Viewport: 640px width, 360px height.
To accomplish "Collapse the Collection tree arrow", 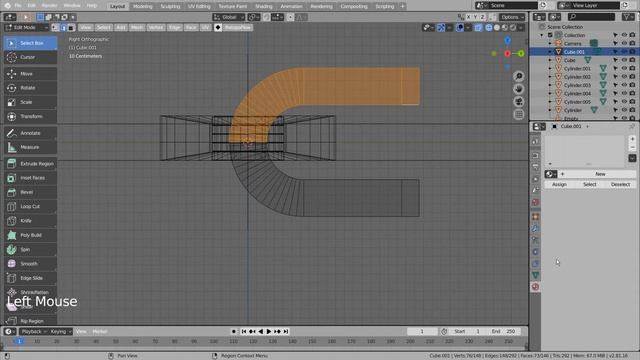I will point(542,35).
